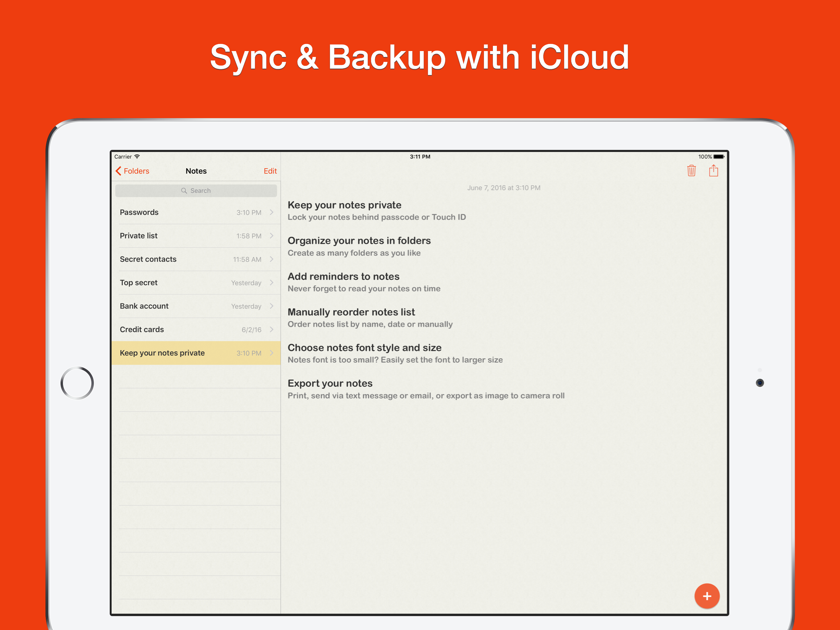Expand the Passwords note chevron
The width and height of the screenshot is (840, 630).
pos(271,212)
